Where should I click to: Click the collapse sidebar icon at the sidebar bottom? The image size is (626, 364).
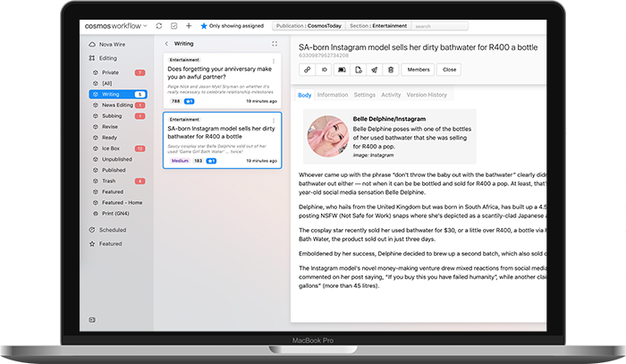(92, 319)
